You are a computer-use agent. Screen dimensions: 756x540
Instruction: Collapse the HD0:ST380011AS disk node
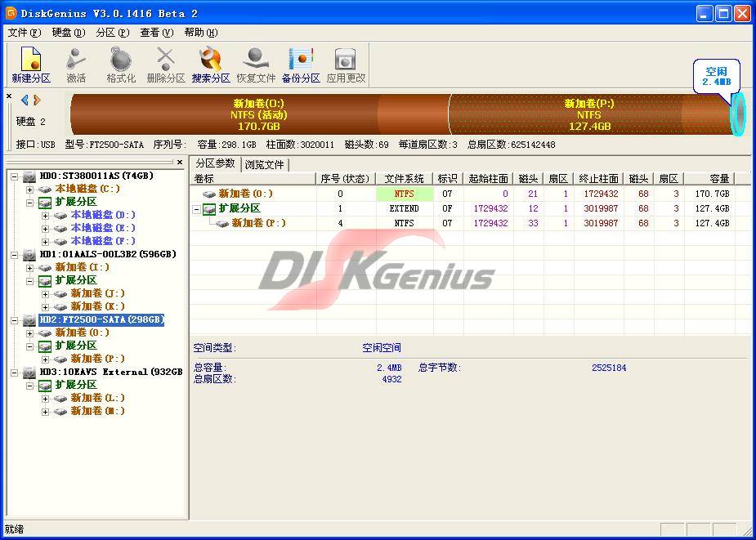15,176
